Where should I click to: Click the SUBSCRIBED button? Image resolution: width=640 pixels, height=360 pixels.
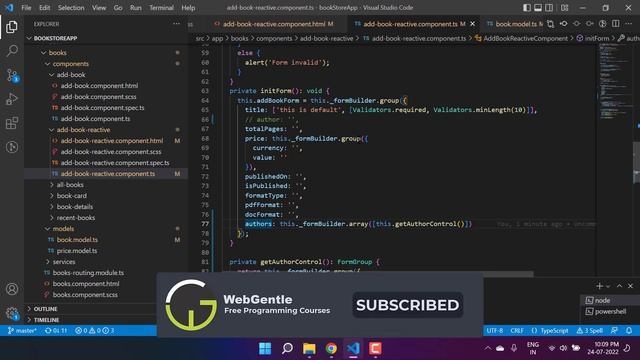point(407,305)
